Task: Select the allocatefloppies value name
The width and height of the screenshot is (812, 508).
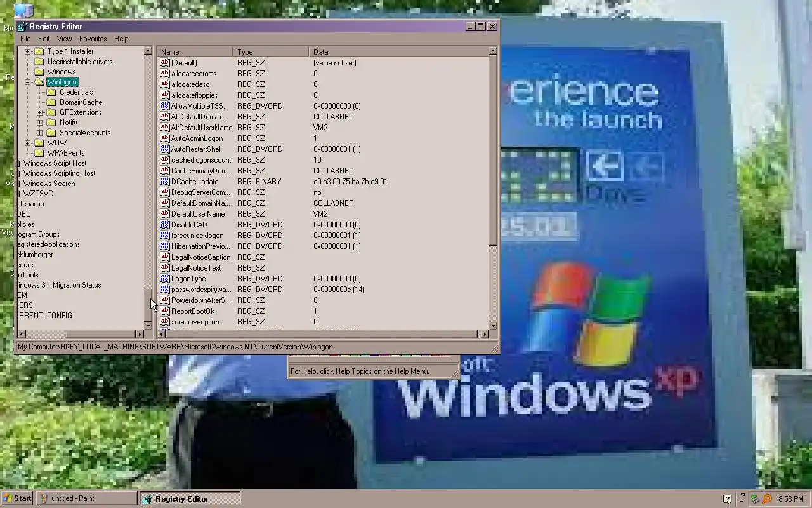Action: [x=194, y=95]
